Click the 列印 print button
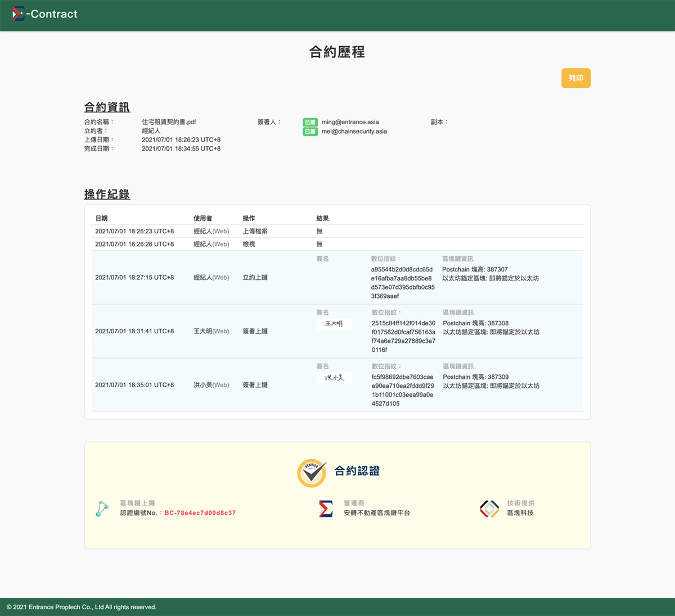 pyautogui.click(x=576, y=78)
